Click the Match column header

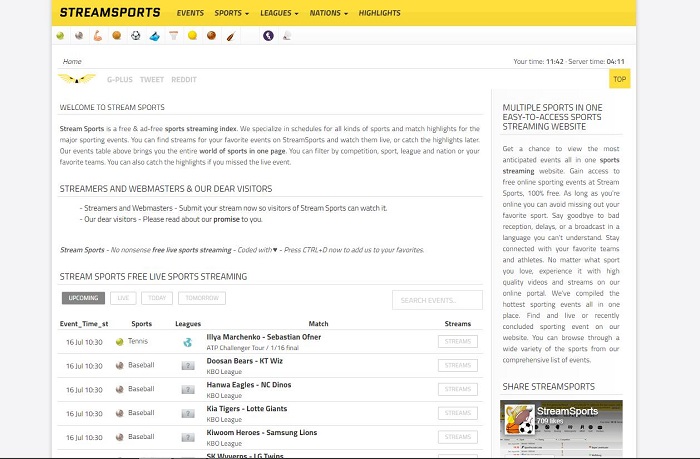(x=318, y=324)
